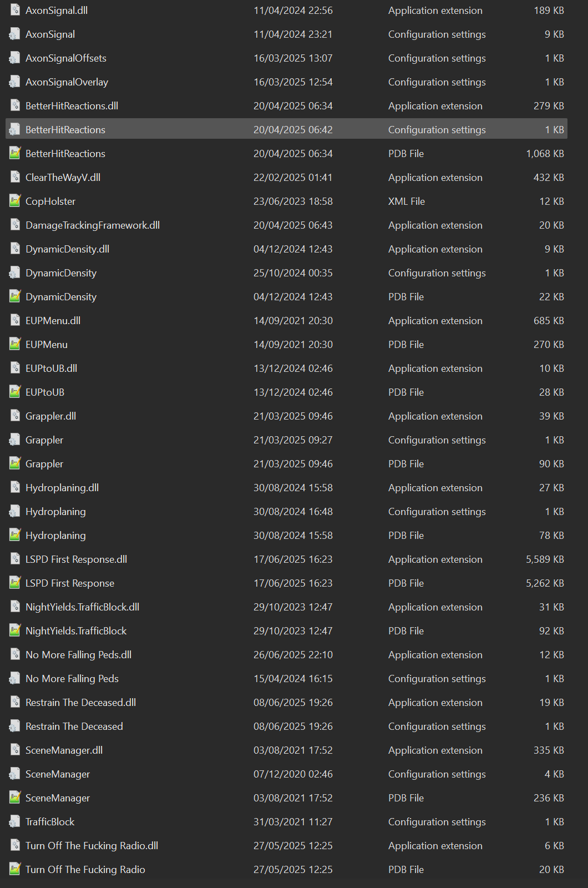Viewport: 588px width, 888px height.
Task: Click the TrafficBlock configuration settings icon
Action: click(x=15, y=822)
